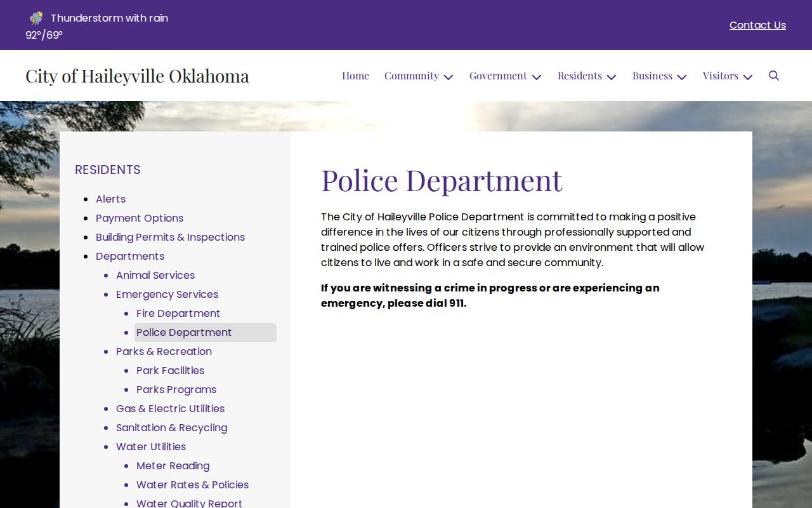Open the Business menu label

(652, 76)
